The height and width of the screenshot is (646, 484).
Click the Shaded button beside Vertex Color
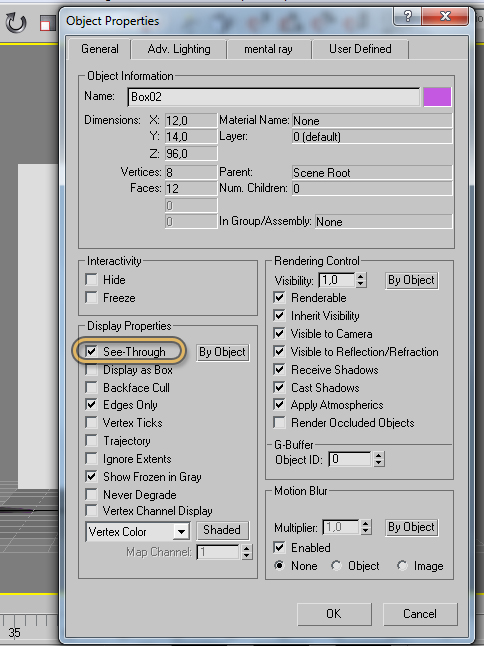(222, 530)
